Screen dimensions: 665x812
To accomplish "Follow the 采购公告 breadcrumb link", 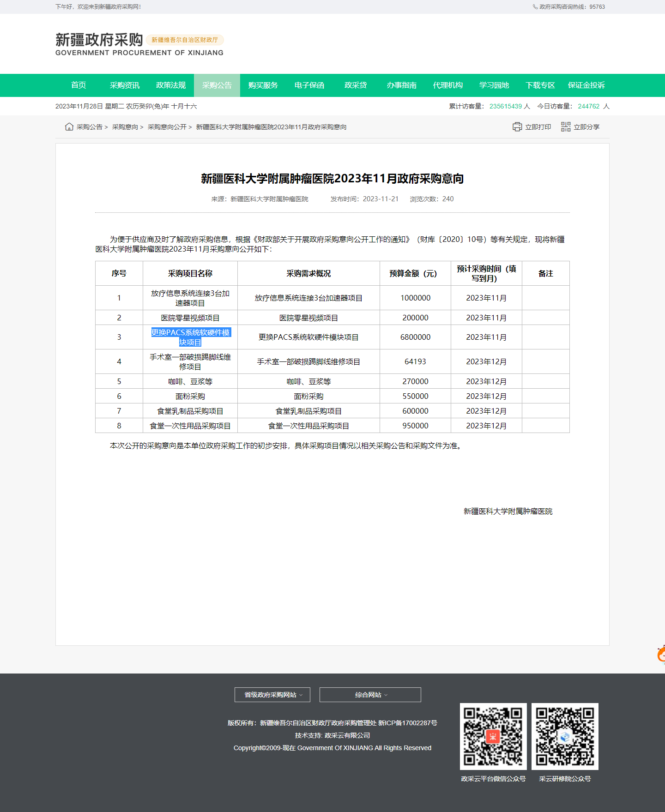I will point(90,127).
